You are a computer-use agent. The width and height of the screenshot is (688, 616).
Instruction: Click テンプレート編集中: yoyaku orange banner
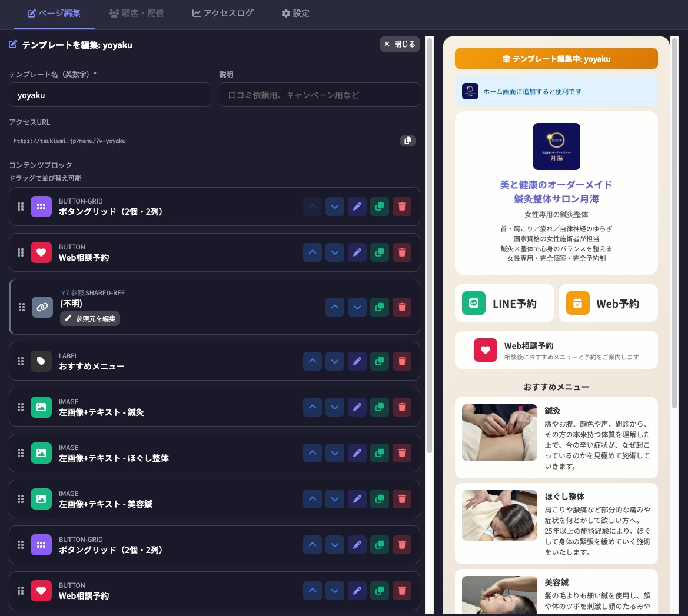[556, 59]
